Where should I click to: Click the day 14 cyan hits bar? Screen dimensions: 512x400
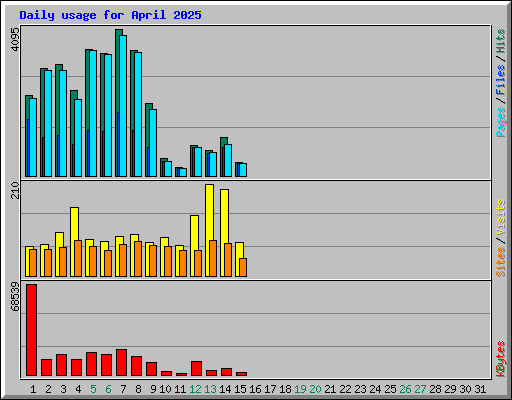(x=228, y=161)
